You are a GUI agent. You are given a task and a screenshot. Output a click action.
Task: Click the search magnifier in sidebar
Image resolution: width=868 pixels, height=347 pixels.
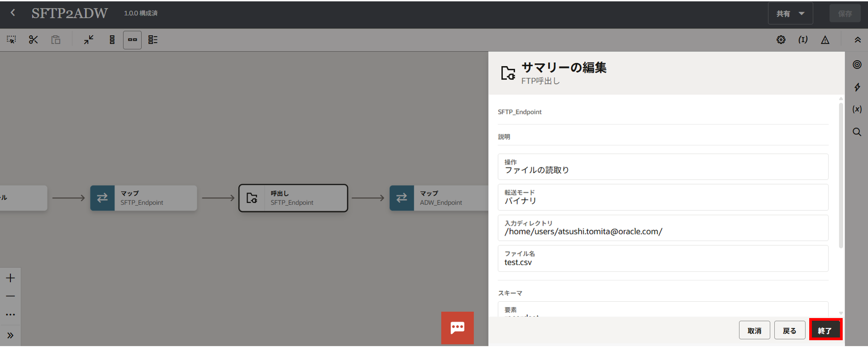(x=857, y=132)
